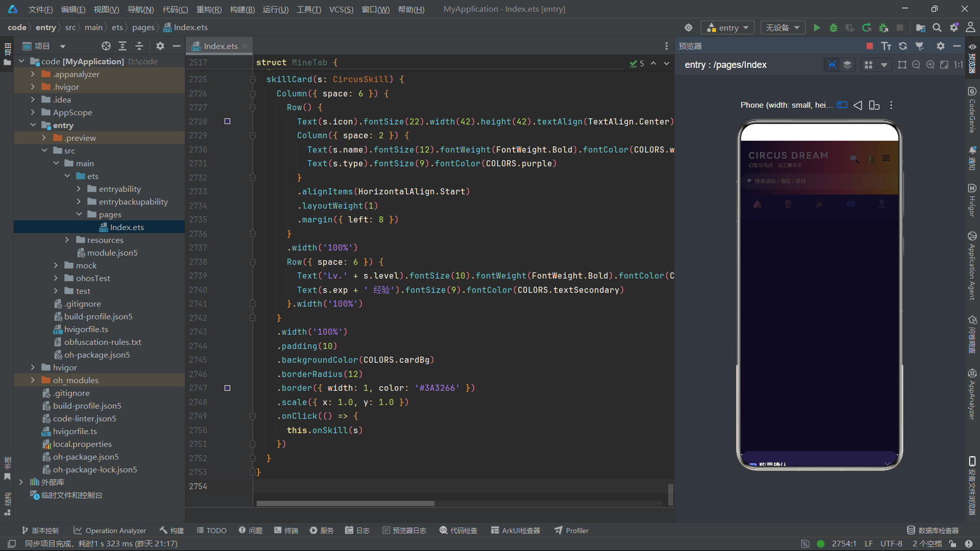Reset preview to 1:1 scale
This screenshot has height=551, width=980.
pyautogui.click(x=959, y=65)
